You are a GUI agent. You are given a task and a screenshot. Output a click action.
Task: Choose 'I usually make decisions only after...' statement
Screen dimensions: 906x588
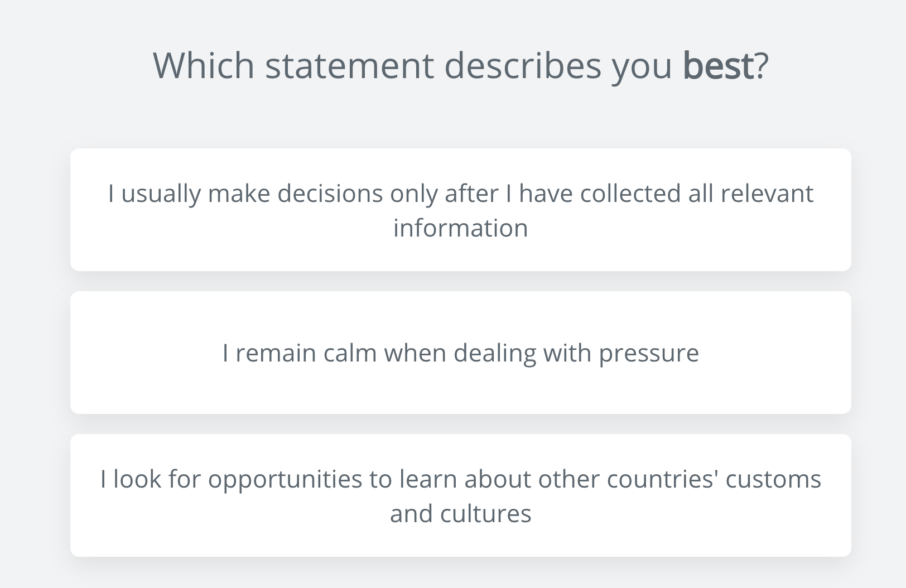[x=460, y=210]
